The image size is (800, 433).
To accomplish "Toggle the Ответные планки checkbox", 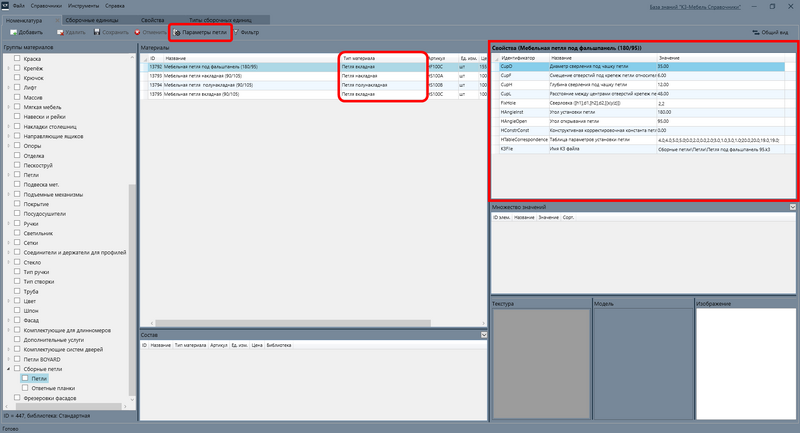I will coord(25,388).
